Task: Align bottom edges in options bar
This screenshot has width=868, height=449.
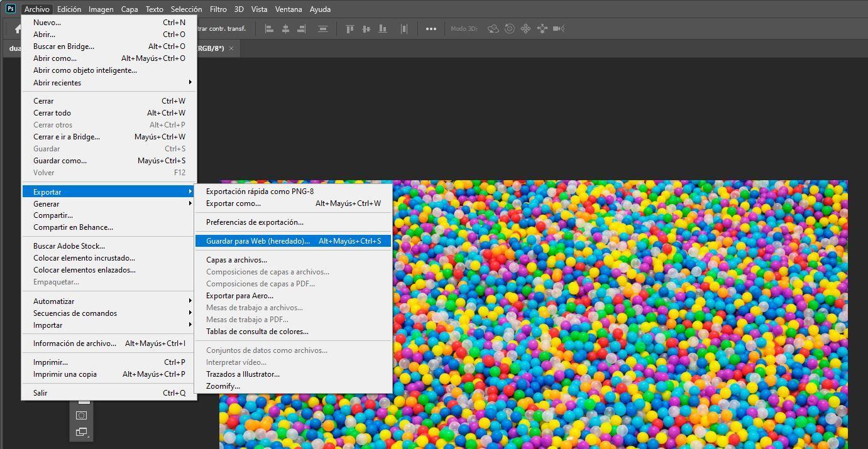Action: [382, 29]
